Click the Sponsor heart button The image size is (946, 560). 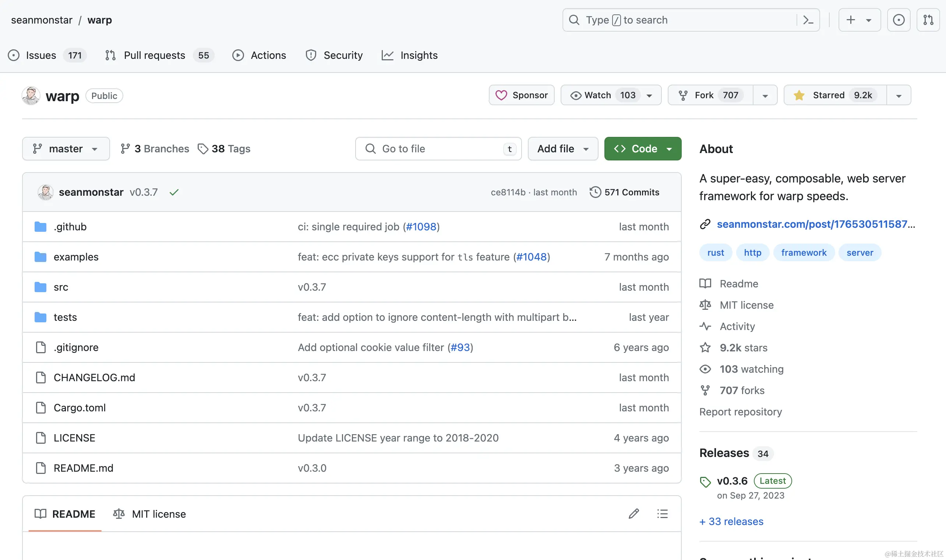pos(521,95)
